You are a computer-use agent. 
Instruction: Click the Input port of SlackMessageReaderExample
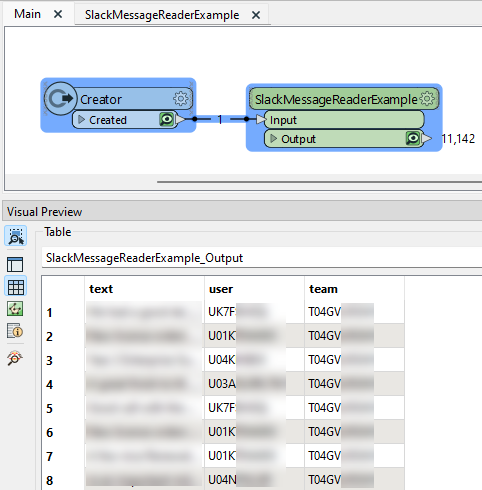tap(344, 120)
